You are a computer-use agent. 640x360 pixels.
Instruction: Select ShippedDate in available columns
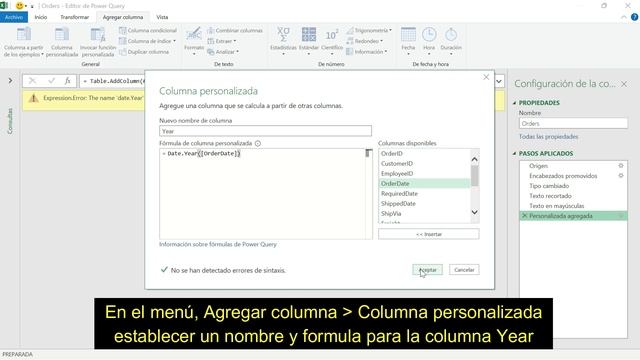click(424, 203)
